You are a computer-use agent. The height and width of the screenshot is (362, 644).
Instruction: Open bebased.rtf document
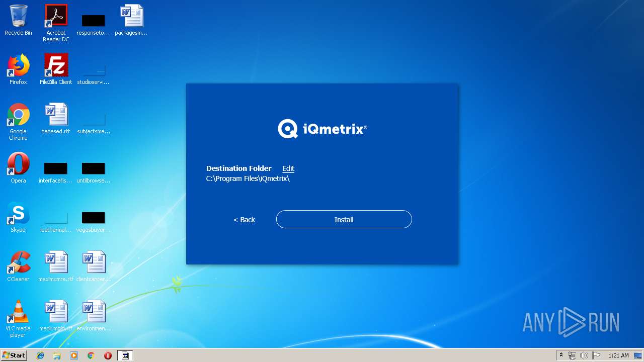[x=56, y=119]
